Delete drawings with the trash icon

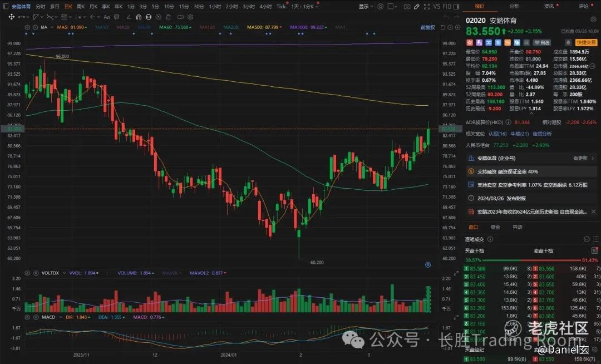tap(168, 17)
